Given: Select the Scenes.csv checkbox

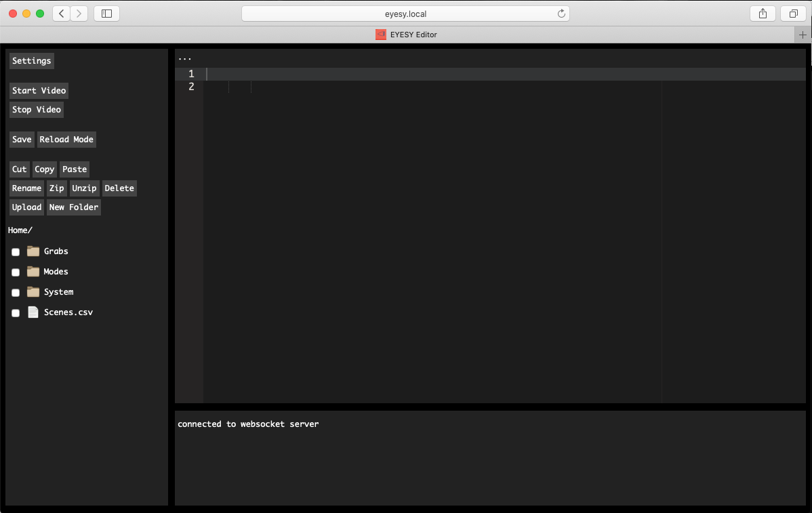Looking at the screenshot, I should click(16, 313).
